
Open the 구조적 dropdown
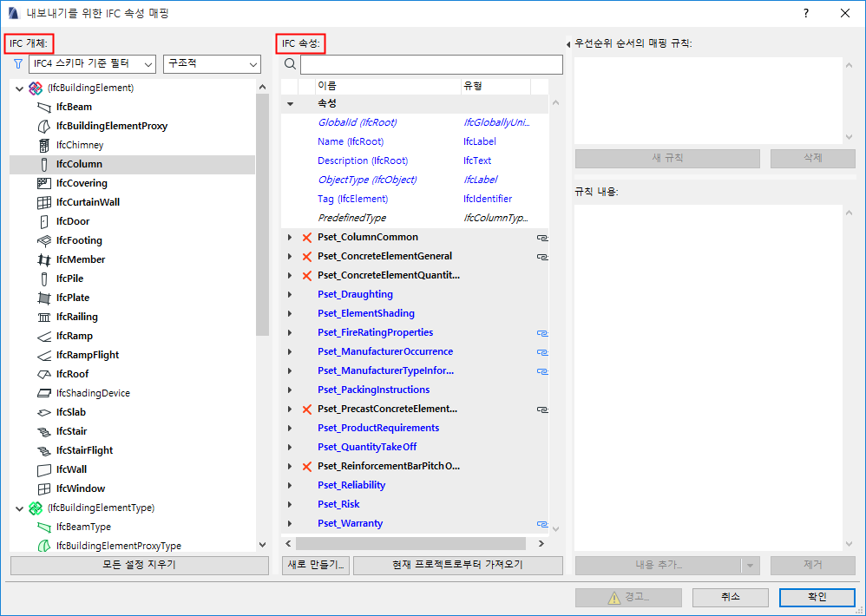212,64
